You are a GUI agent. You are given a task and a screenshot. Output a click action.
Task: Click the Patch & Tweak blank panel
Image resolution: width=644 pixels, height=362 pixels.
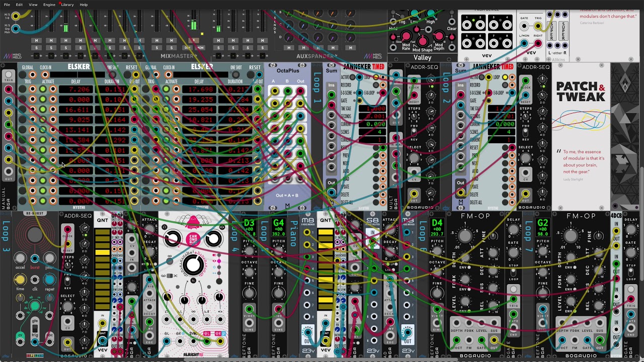click(x=581, y=136)
